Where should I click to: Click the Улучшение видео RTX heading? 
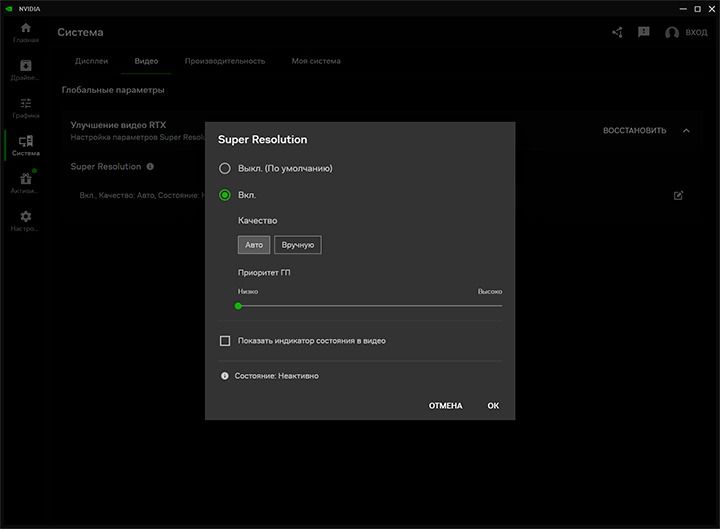point(118,125)
